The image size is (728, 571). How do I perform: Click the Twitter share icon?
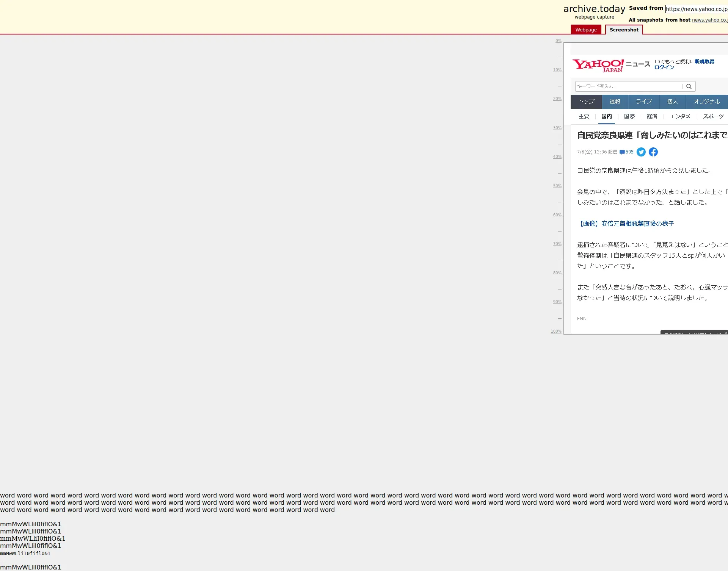641,152
